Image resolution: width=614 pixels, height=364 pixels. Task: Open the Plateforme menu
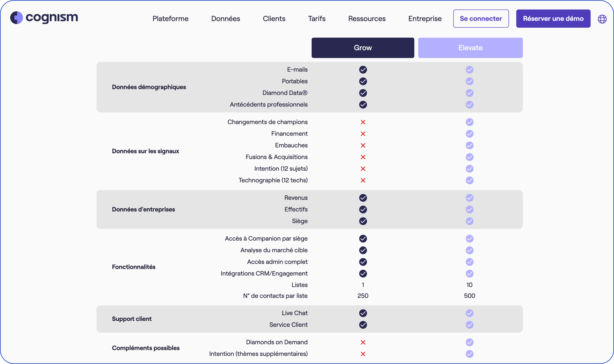point(171,19)
